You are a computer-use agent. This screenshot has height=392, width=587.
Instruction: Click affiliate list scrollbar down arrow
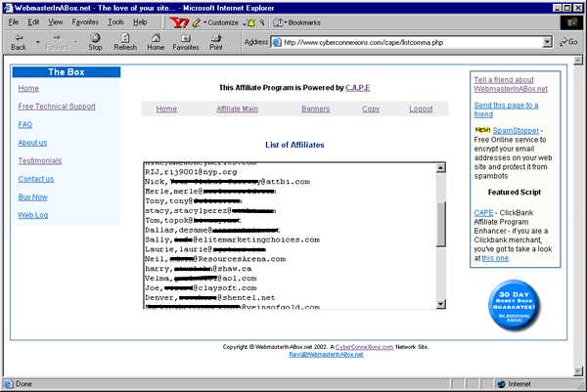(x=441, y=304)
